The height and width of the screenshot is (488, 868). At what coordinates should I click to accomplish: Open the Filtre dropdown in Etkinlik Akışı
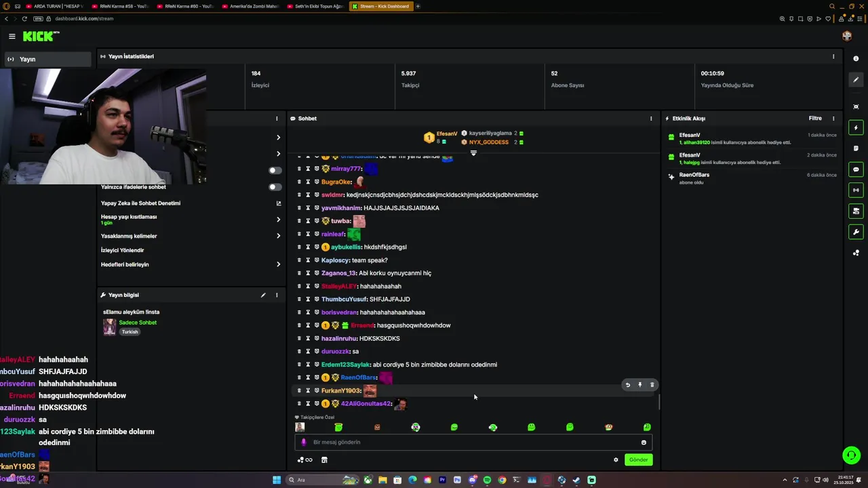[815, 119]
